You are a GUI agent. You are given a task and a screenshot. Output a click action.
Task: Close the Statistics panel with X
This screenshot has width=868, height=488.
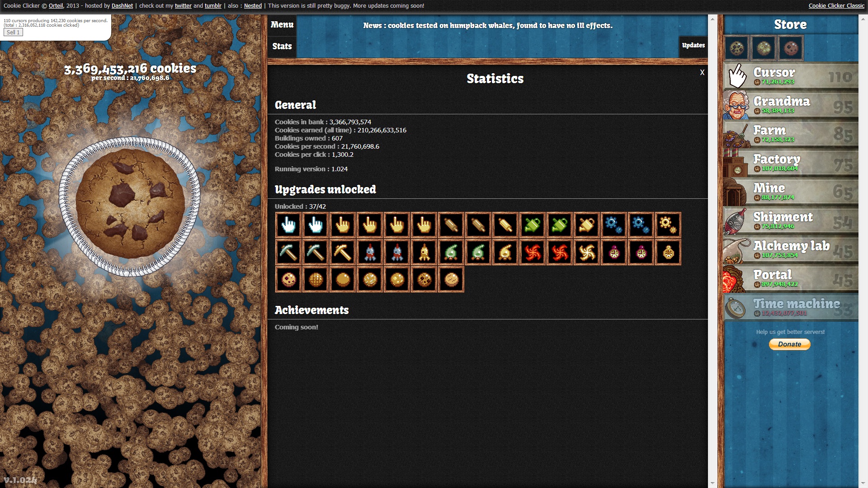(702, 72)
